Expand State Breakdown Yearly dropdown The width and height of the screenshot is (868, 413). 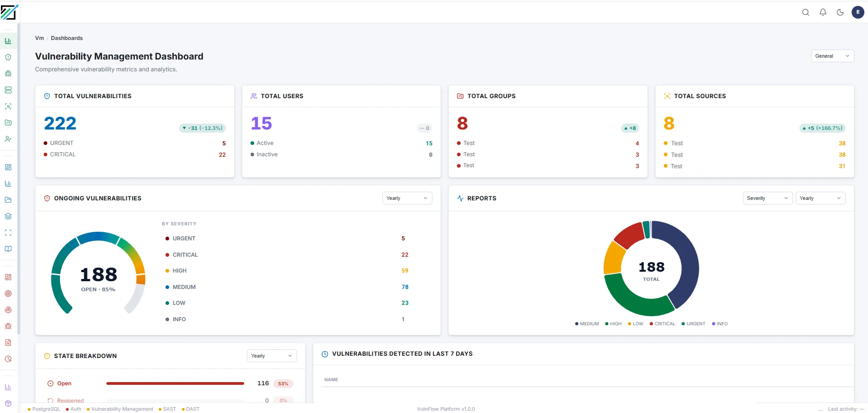[x=271, y=356]
